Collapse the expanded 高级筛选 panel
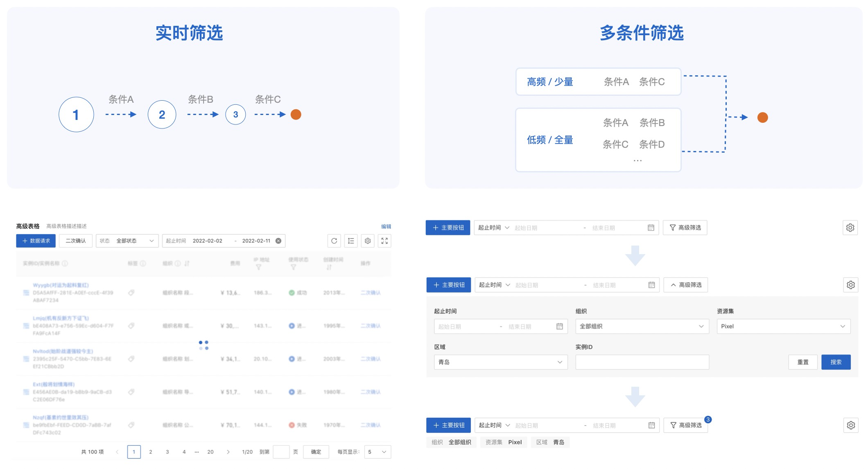The width and height of the screenshot is (868, 469). point(686,285)
